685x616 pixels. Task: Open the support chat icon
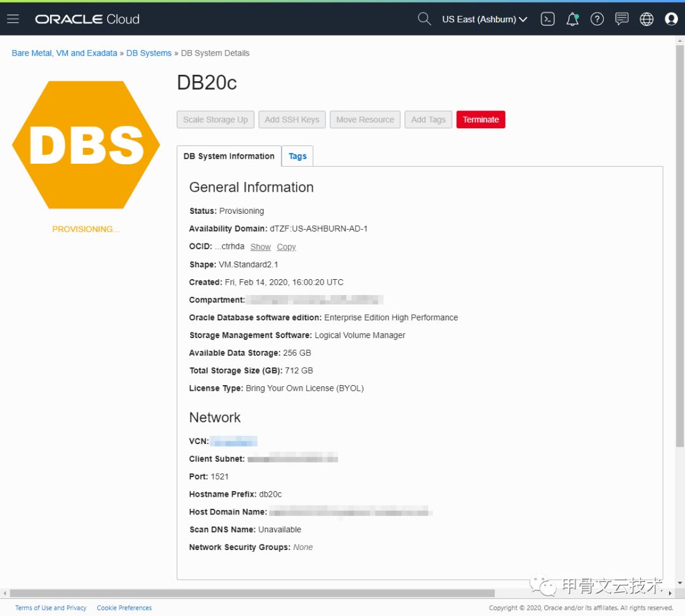point(622,19)
